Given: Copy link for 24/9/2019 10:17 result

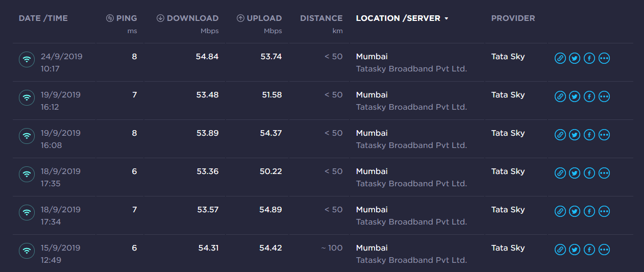Looking at the screenshot, I should click(560, 58).
